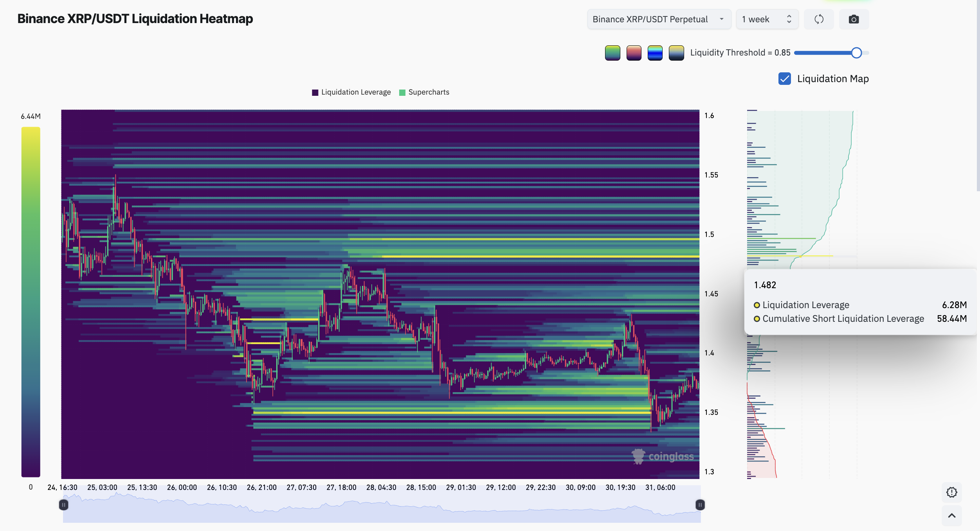Click the 1.5 price axis label
The image size is (980, 531).
[709, 234]
